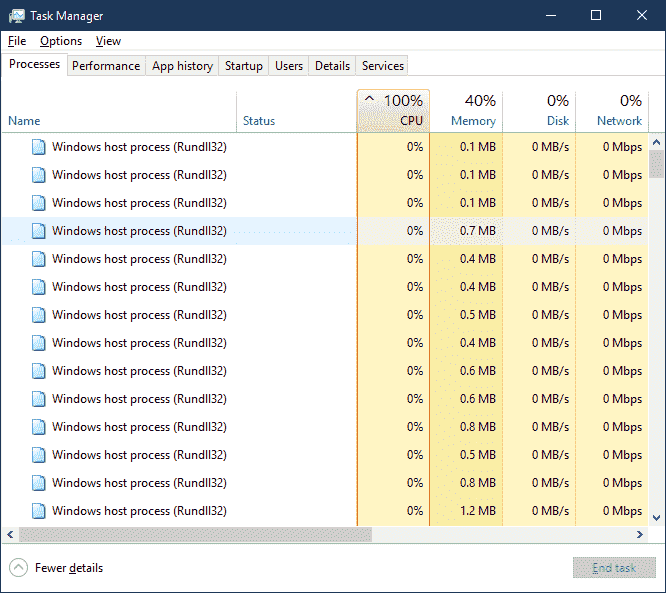The height and width of the screenshot is (593, 666).
Task: Sort by the Status column header
Action: click(296, 111)
